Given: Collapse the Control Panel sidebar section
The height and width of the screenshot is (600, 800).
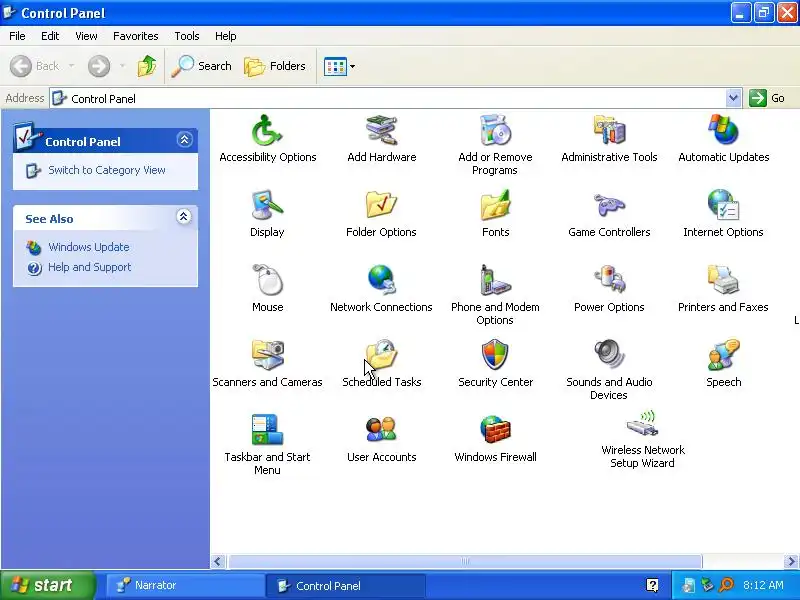Looking at the screenshot, I should coord(184,139).
